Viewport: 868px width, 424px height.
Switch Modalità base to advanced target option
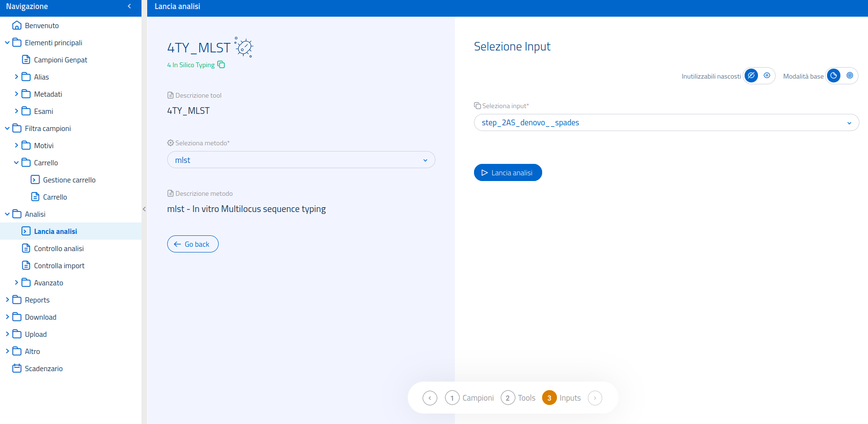pyautogui.click(x=849, y=76)
